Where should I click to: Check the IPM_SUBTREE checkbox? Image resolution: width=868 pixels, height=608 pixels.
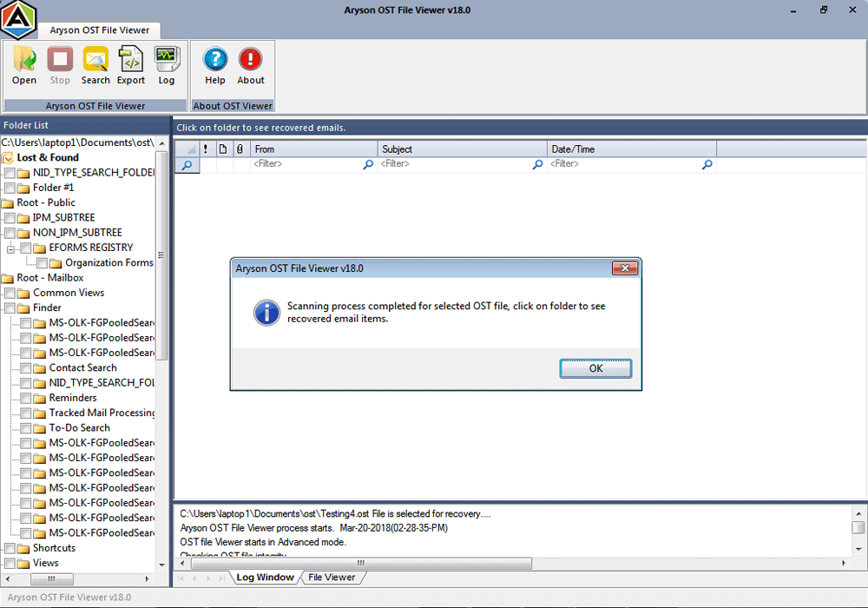[x=10, y=218]
